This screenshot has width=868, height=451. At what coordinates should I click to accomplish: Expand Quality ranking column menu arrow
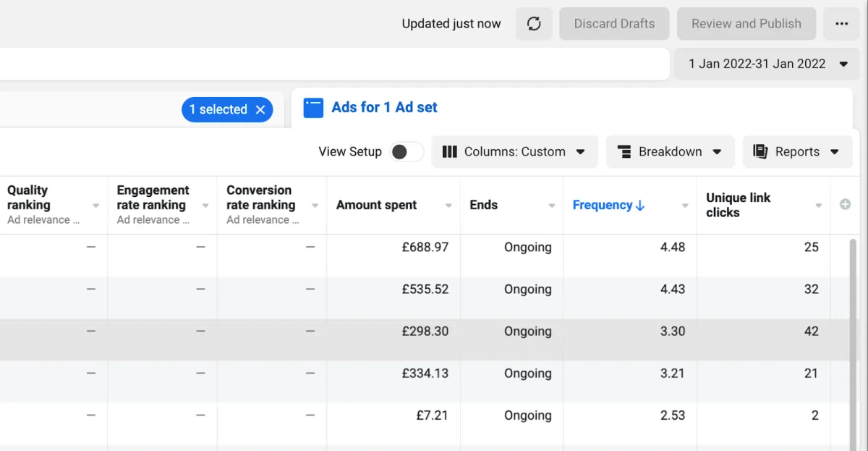click(x=96, y=206)
